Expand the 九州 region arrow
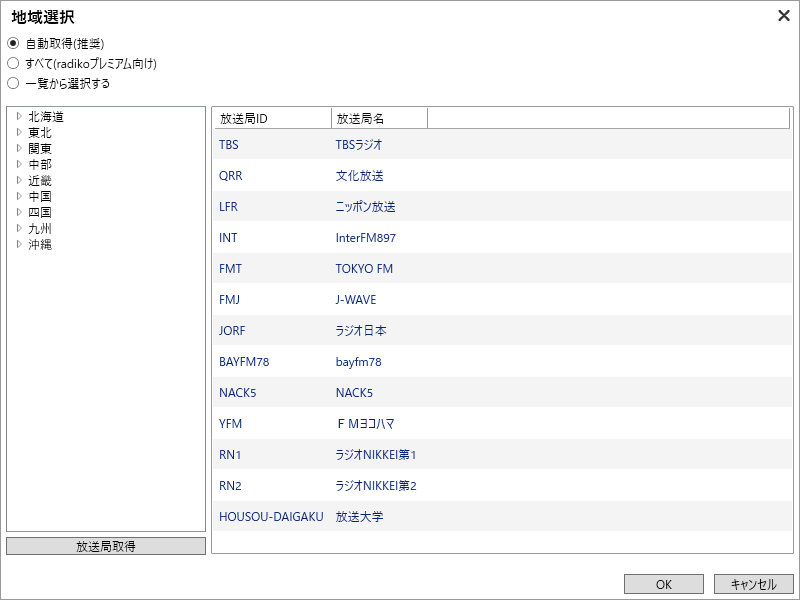The height and width of the screenshot is (600, 800). pyautogui.click(x=19, y=228)
